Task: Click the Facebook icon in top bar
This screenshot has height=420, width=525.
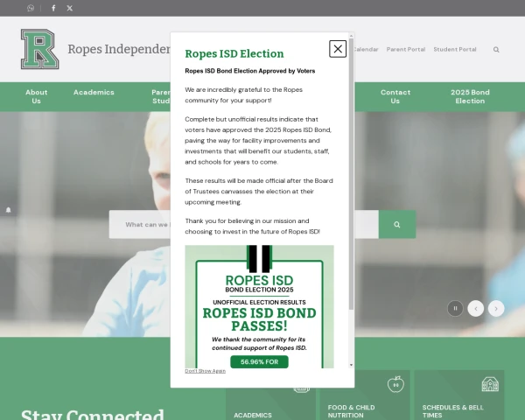Action: pyautogui.click(x=53, y=8)
